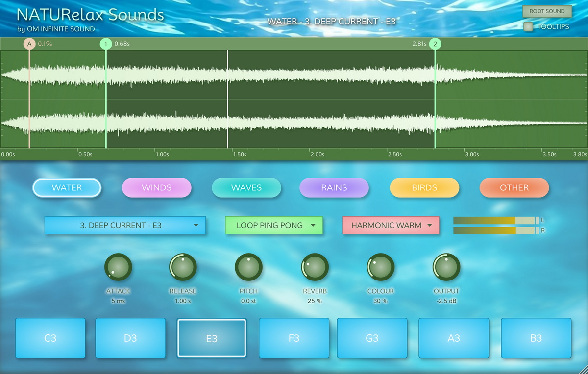Click the white playhead line in waveform
The image size is (588, 374).
tap(227, 99)
